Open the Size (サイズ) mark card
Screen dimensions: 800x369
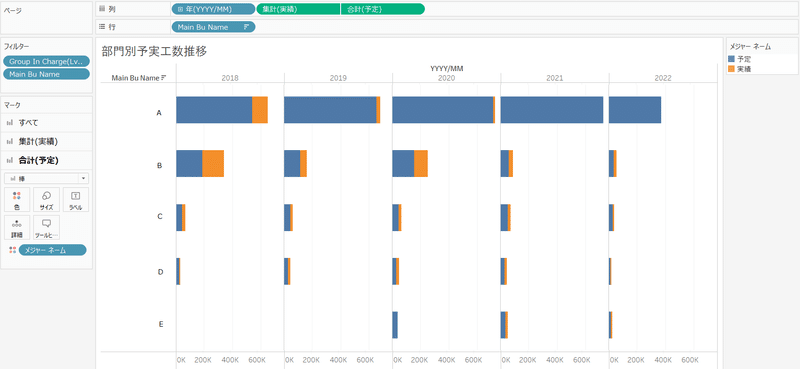coord(46,200)
